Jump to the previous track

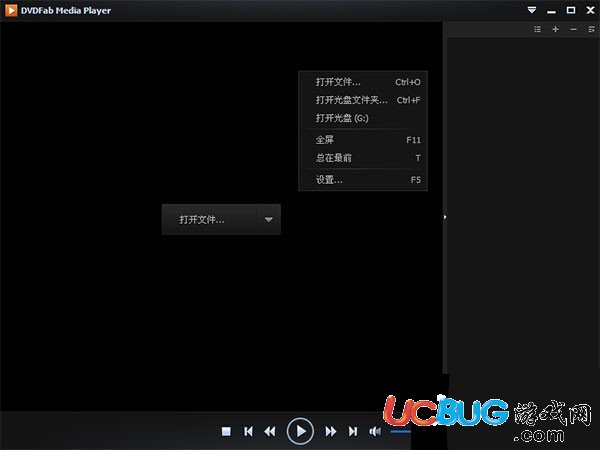(x=248, y=432)
